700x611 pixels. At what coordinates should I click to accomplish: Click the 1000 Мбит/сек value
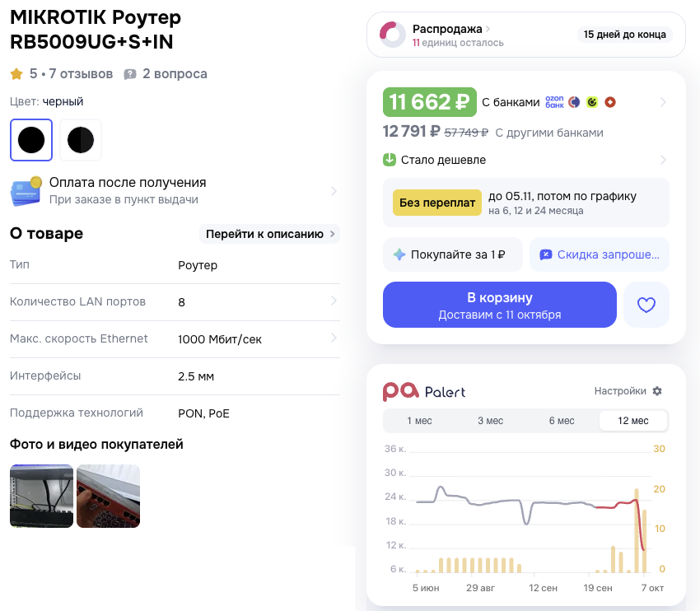click(x=220, y=339)
